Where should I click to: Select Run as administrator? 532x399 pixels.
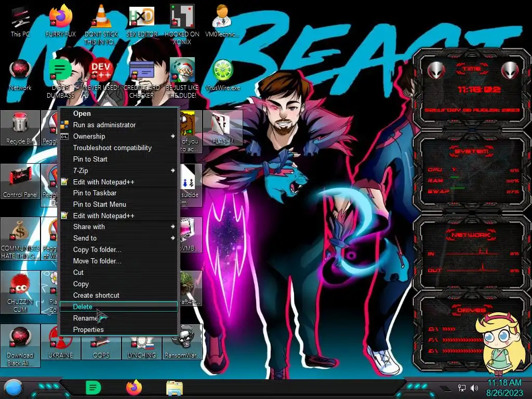point(119,125)
